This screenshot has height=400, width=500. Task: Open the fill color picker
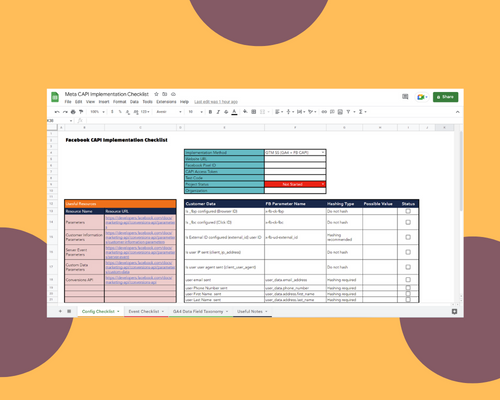245,112
